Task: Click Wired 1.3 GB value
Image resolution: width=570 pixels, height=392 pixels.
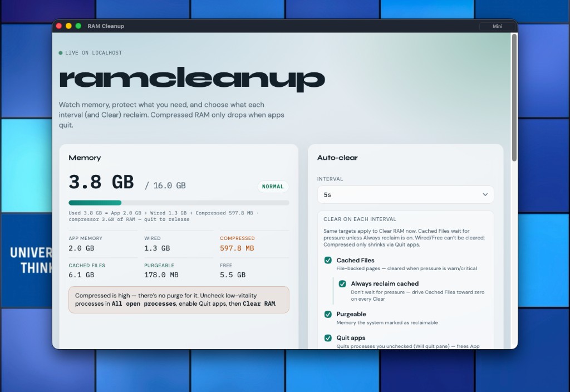Action: [x=157, y=248]
